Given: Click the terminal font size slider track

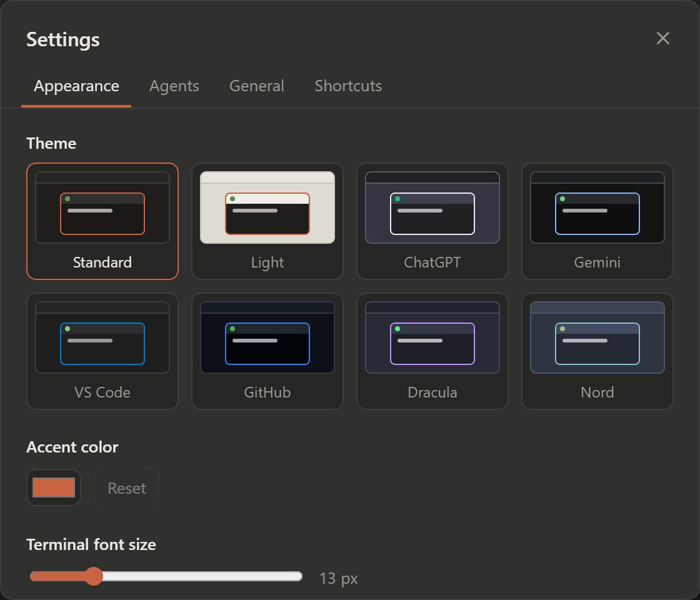Looking at the screenshot, I should point(166,576).
